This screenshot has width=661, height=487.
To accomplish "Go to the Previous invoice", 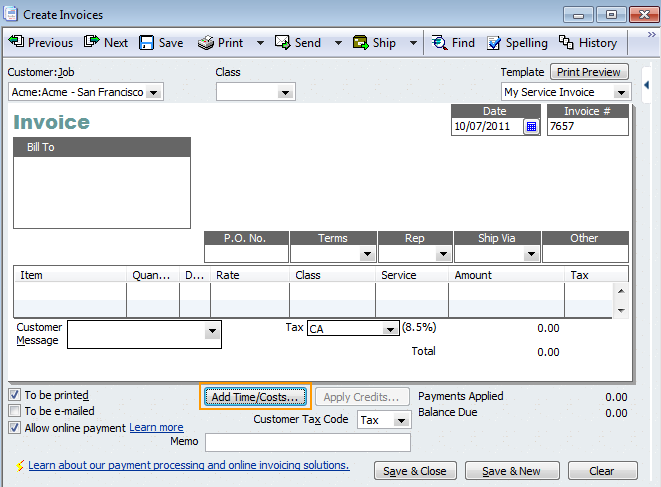I will (40, 43).
